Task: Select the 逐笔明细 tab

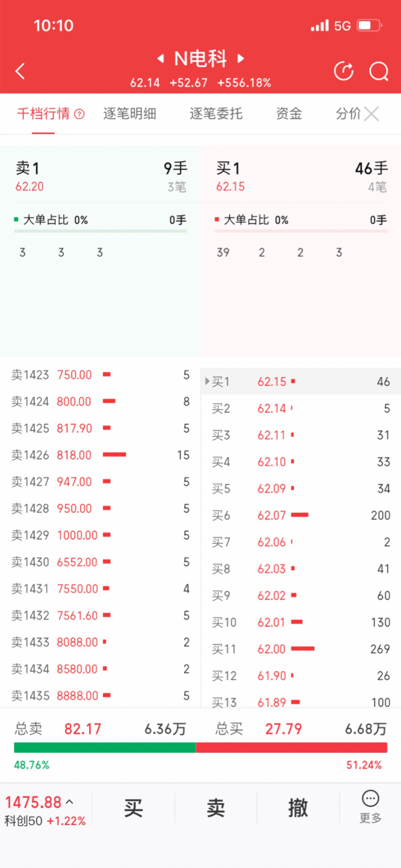Action: [129, 114]
